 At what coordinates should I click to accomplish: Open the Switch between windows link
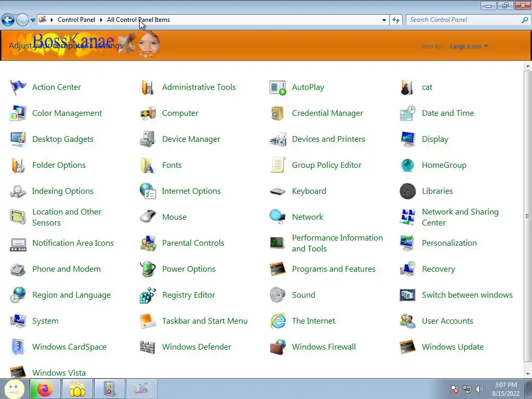[x=467, y=295]
